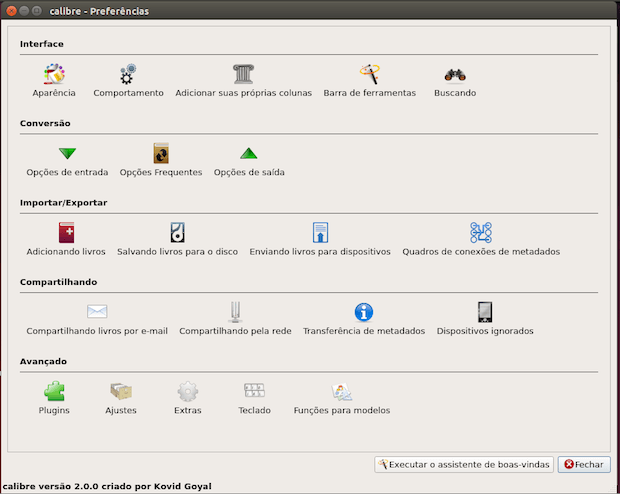
Task: Open the Teclado keyboard icon
Action: [254, 390]
